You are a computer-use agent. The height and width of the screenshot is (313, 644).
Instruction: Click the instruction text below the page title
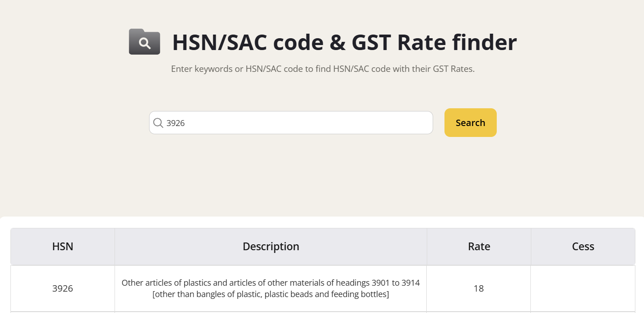pyautogui.click(x=322, y=69)
